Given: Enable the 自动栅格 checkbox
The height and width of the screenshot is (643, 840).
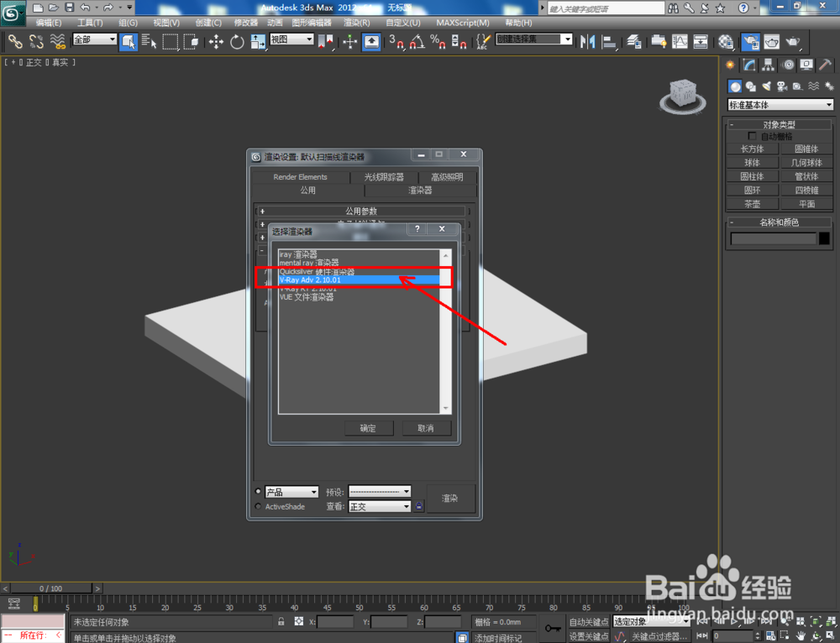Looking at the screenshot, I should pos(752,136).
